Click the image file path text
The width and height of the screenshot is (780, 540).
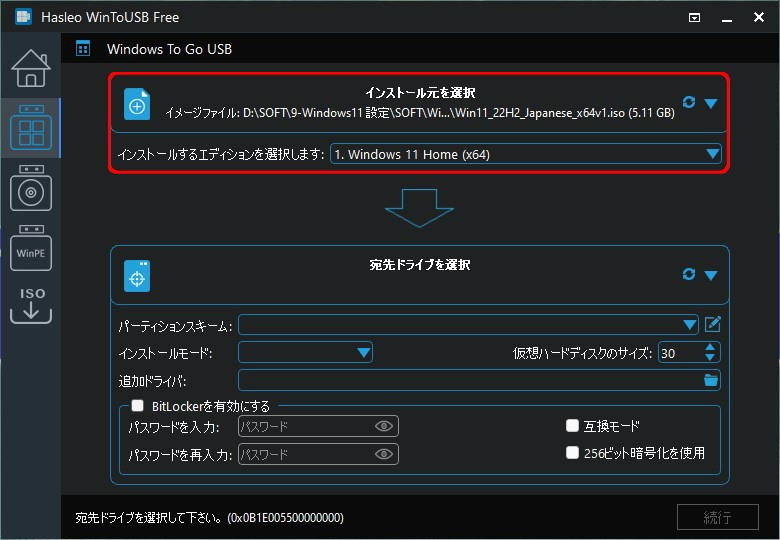coord(420,113)
